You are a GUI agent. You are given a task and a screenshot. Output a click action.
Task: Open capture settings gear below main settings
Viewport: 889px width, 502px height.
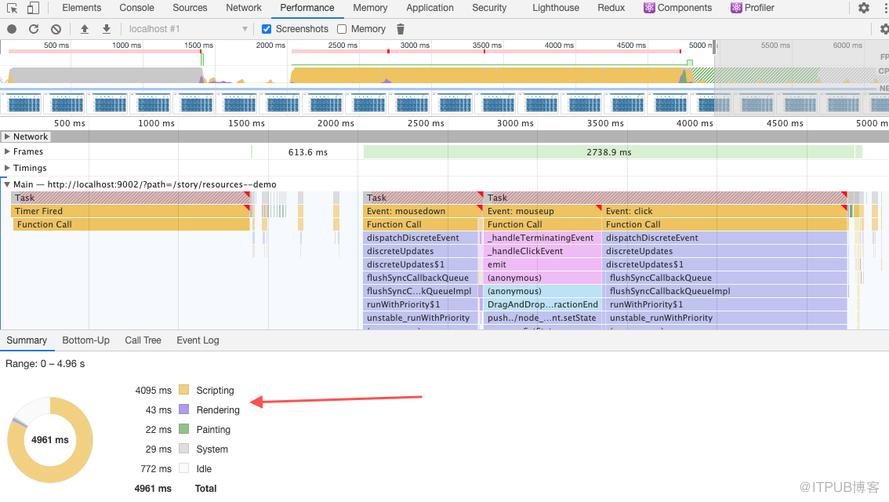[x=884, y=29]
